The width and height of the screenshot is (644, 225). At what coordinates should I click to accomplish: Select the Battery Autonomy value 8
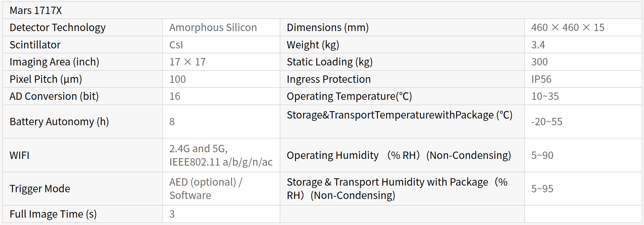[172, 122]
